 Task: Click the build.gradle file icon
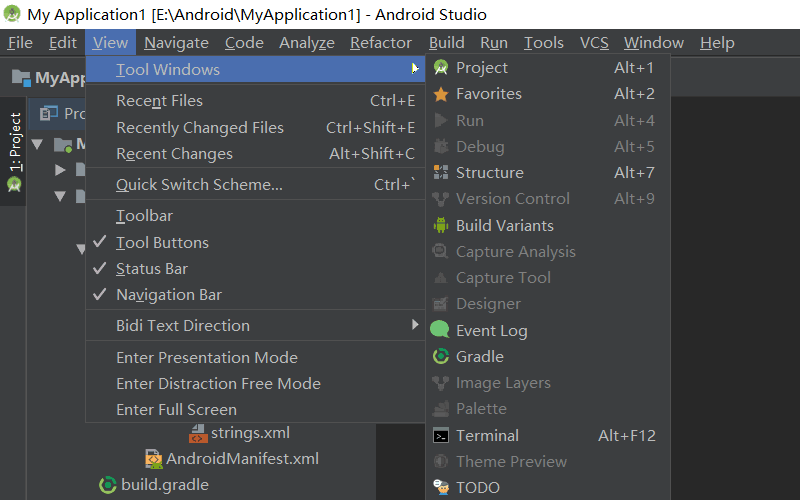(x=108, y=485)
